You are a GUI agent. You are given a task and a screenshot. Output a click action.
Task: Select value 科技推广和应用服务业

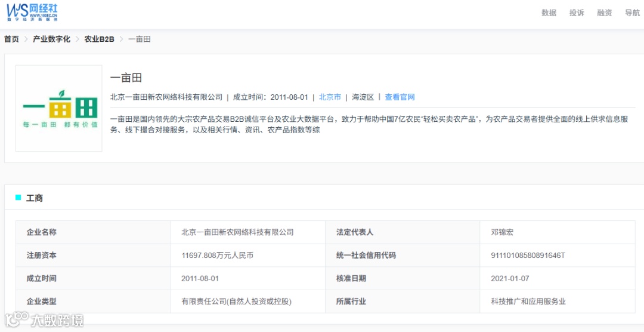pos(528,302)
